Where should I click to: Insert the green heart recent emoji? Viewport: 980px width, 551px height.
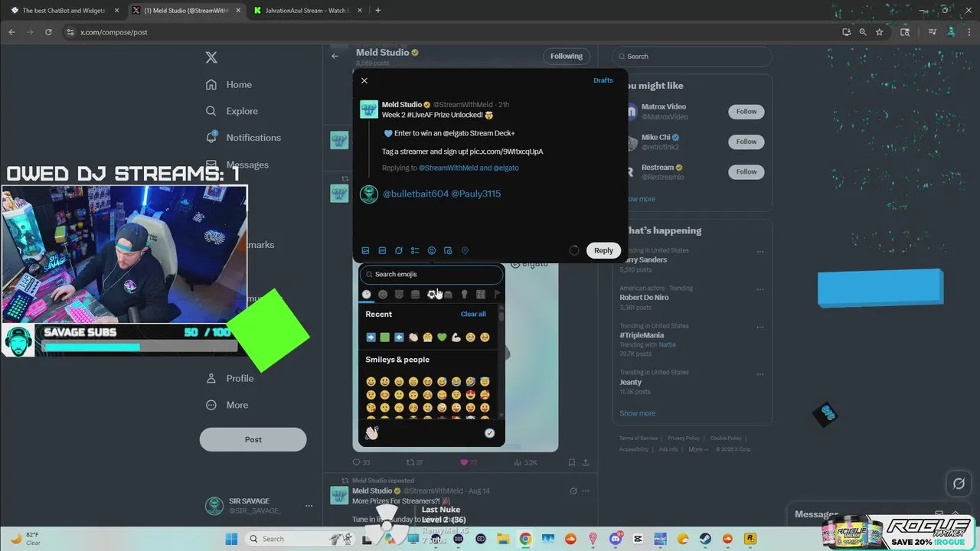pyautogui.click(x=442, y=337)
